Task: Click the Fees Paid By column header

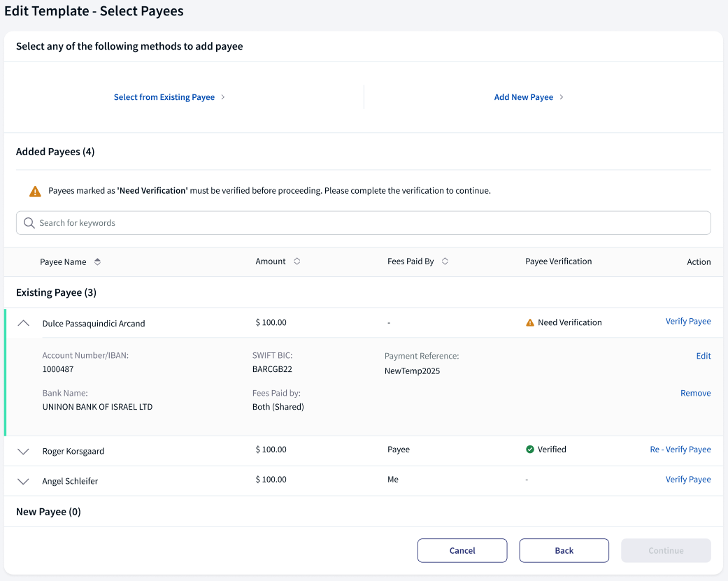Action: coord(411,261)
